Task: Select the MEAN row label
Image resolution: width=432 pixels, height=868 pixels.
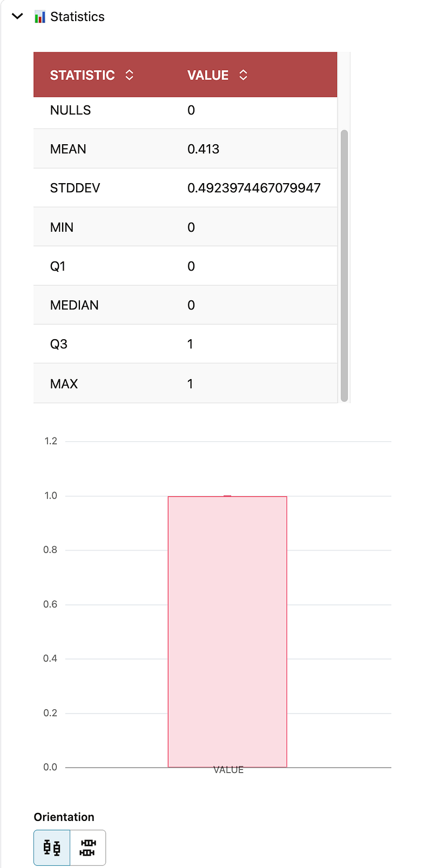Action: click(68, 149)
